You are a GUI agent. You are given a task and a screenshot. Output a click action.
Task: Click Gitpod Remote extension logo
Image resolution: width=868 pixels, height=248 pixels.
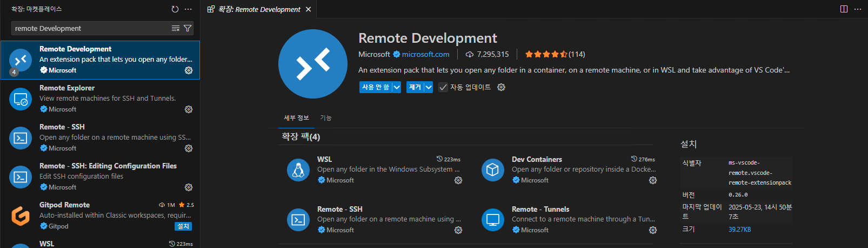(21, 216)
